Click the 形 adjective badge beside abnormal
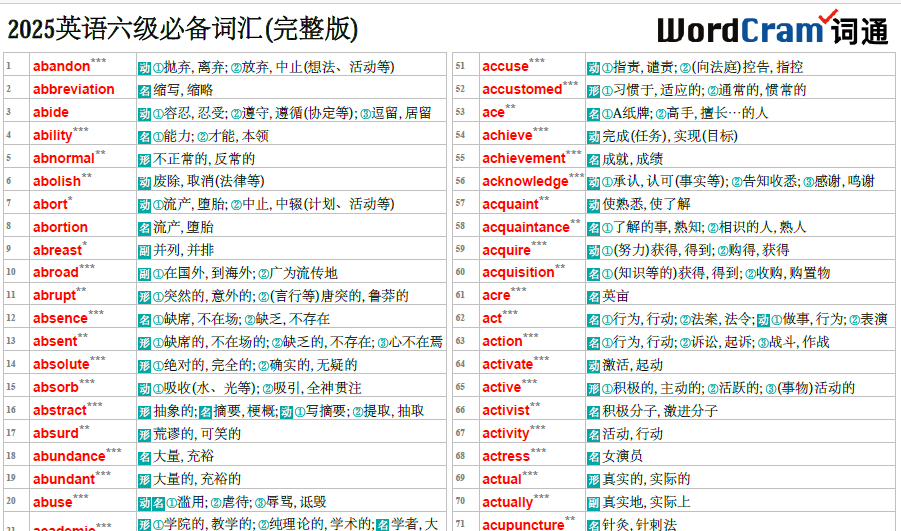Screen dimensions: 901x531 tap(144, 159)
